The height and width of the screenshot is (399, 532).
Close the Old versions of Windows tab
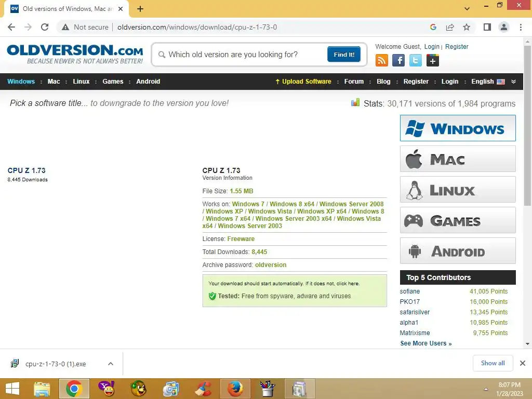[x=121, y=9]
